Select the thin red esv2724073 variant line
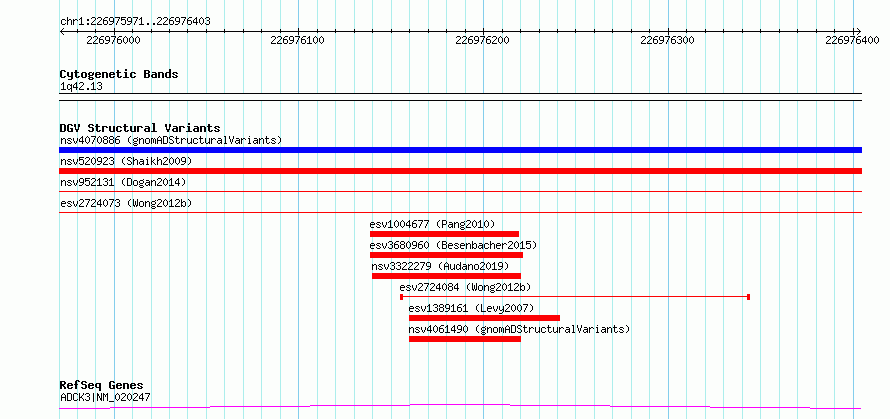Image resolution: width=890 pixels, height=419 pixels. tap(460, 213)
